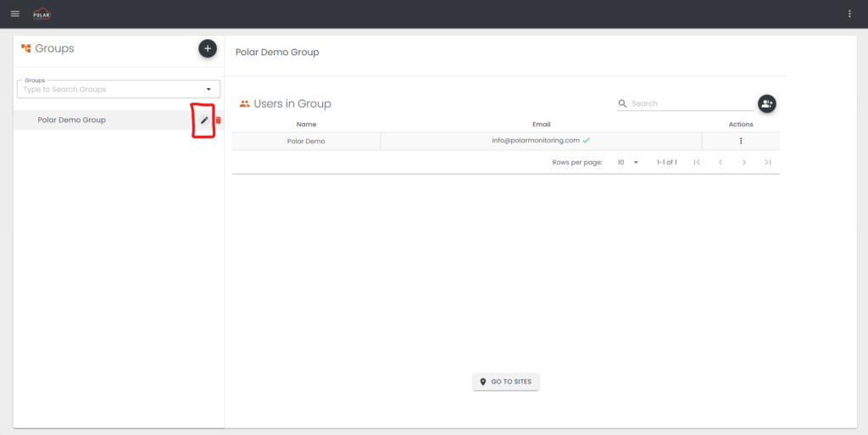Click the Polar logo in header
This screenshot has width=868, height=435.
[x=42, y=14]
